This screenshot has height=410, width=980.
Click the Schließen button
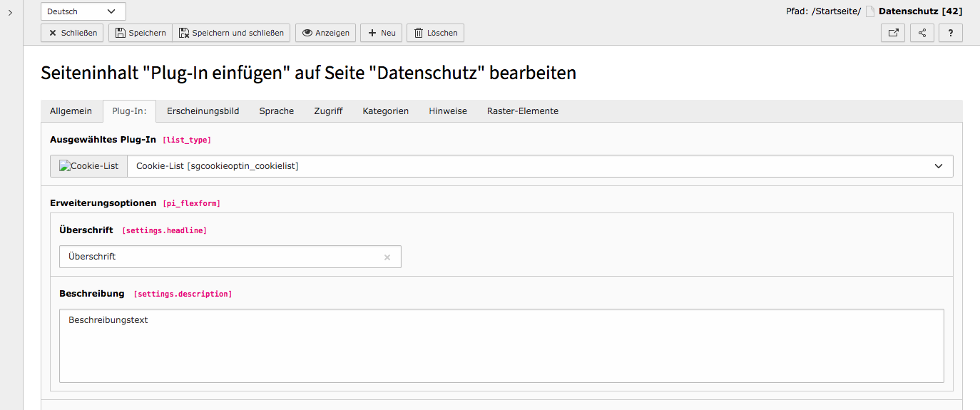coord(73,33)
